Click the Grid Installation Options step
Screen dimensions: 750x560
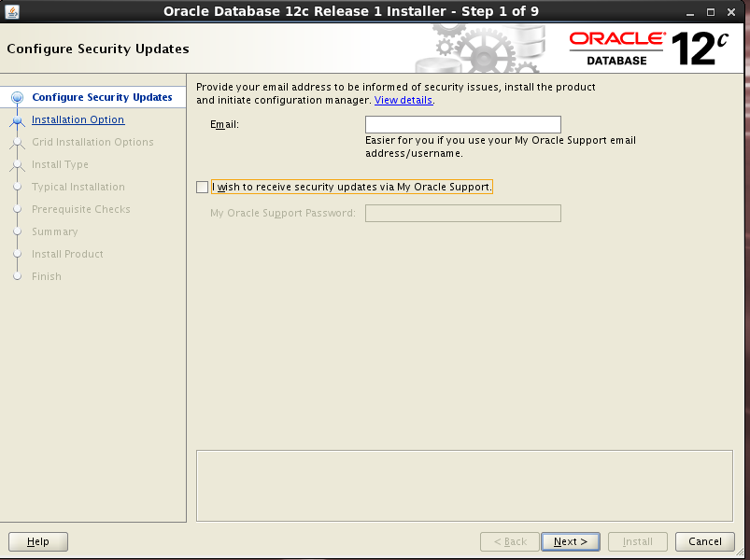coord(92,142)
